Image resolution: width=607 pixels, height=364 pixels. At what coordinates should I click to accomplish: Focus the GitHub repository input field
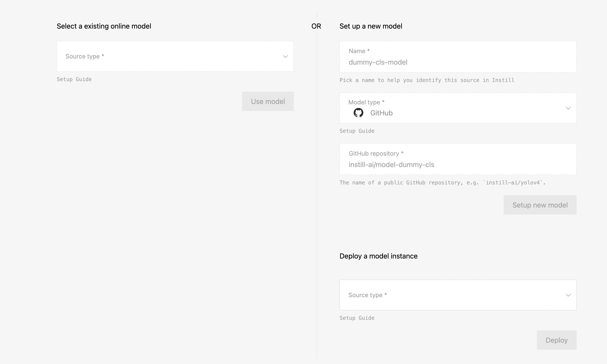click(x=458, y=159)
